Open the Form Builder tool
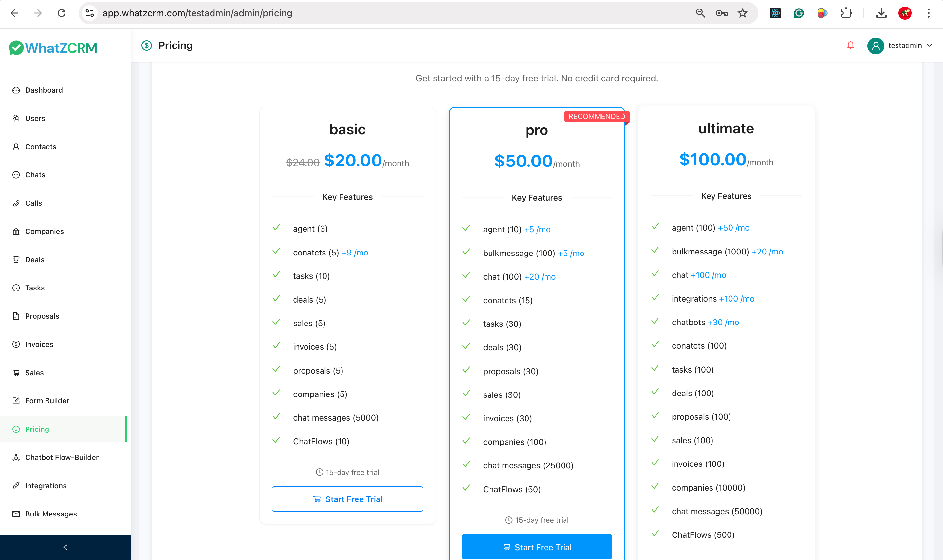The height and width of the screenshot is (560, 943). [x=47, y=400]
